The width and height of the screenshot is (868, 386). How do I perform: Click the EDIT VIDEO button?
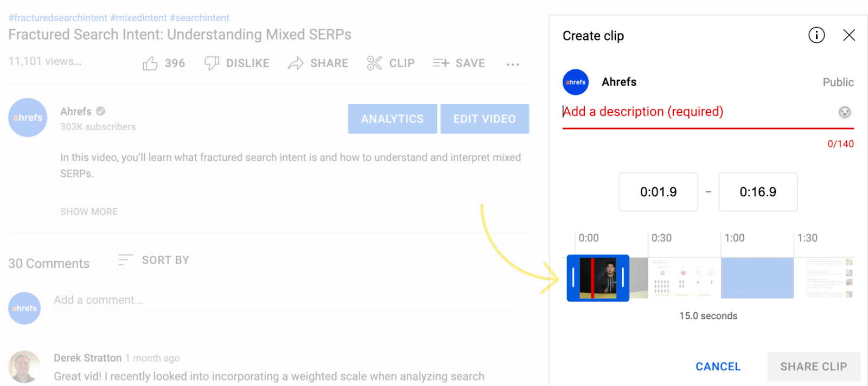(x=484, y=119)
